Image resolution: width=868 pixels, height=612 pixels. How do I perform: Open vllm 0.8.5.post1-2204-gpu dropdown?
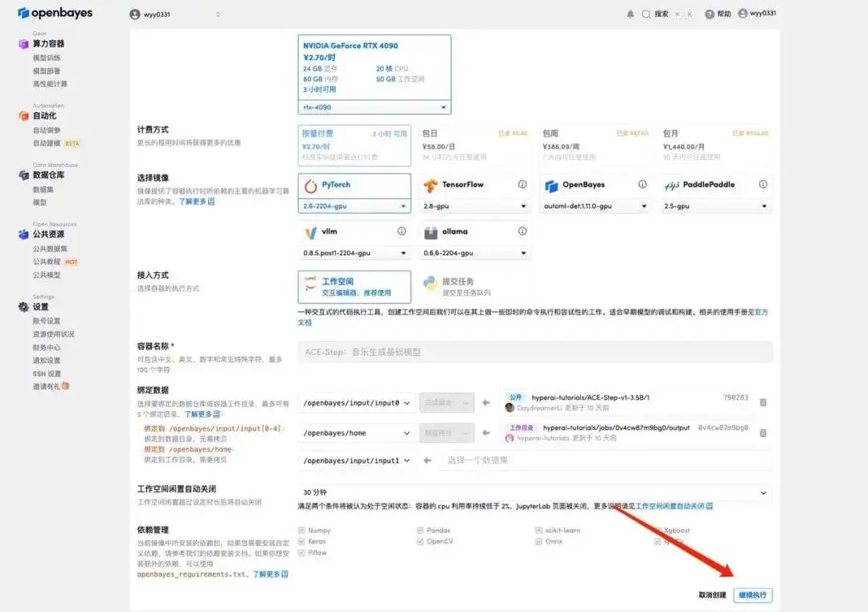354,253
